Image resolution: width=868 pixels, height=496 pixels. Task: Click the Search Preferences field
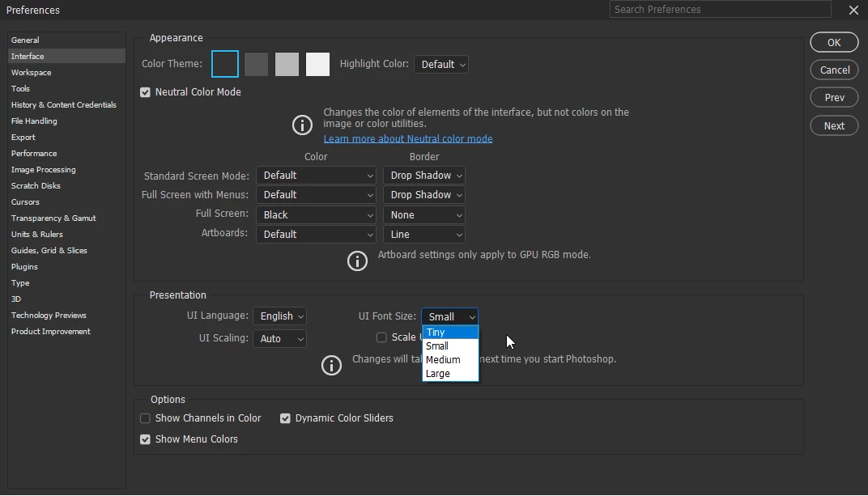(720, 10)
